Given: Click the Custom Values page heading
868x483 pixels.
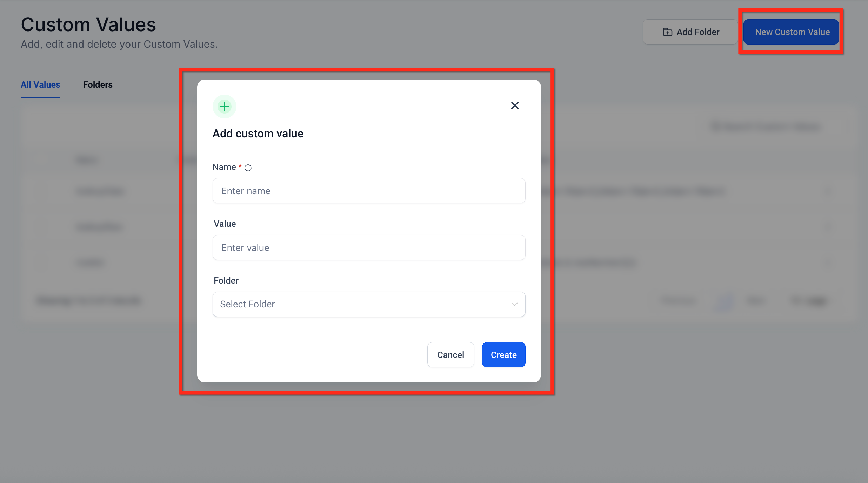Looking at the screenshot, I should pos(88,25).
